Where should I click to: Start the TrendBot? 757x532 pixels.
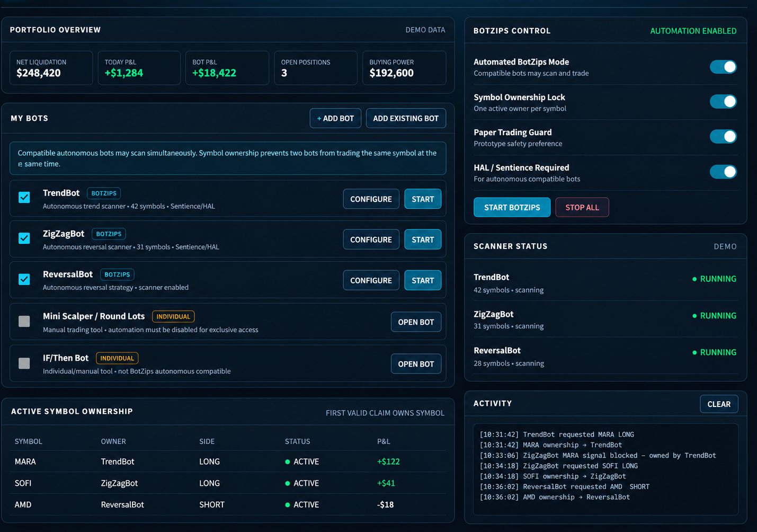click(x=423, y=199)
